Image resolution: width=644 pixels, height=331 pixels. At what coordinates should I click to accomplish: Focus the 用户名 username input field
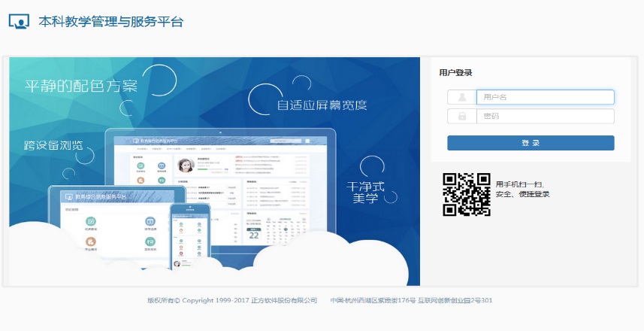pyautogui.click(x=545, y=97)
